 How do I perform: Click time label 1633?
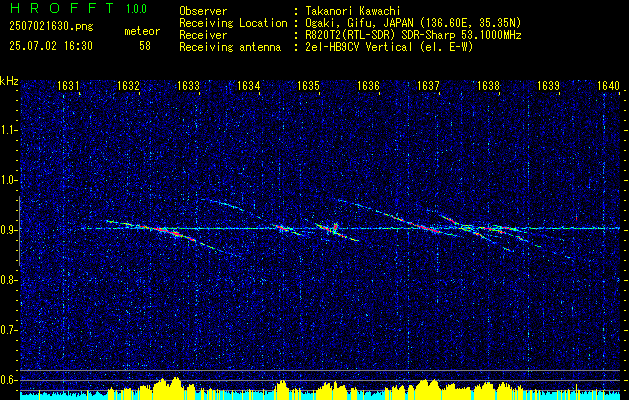[188, 85]
